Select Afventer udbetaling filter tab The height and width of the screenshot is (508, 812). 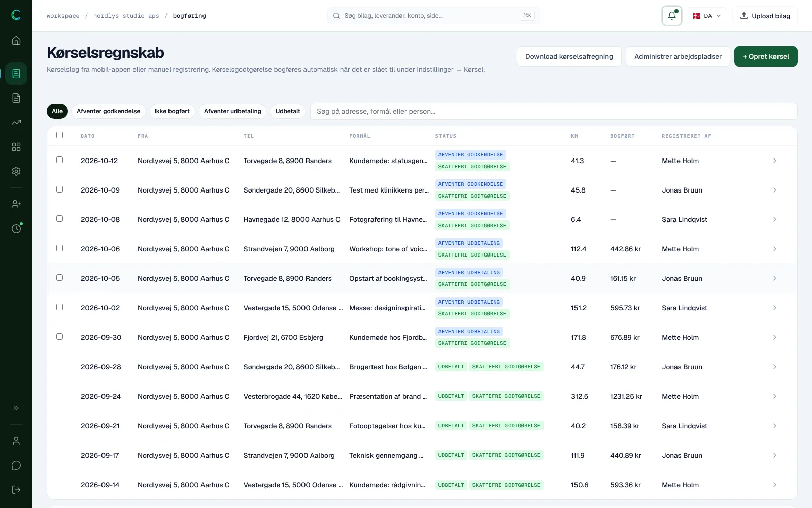232,111
